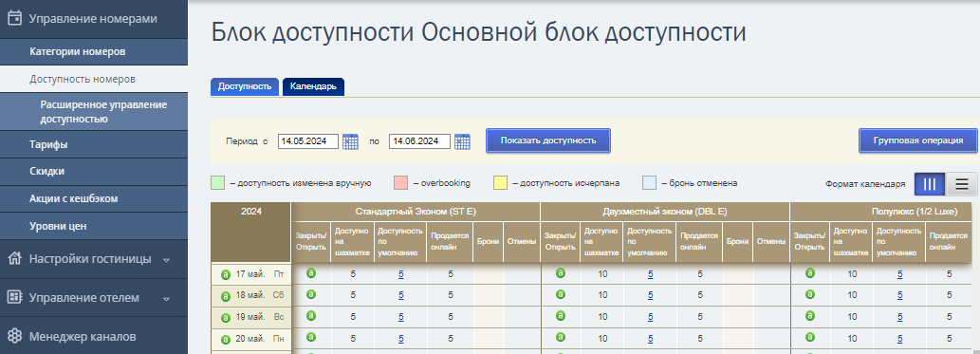Toggle Двухместный эконом close/open icon for 20 май
Screen dimensions: 980x354
point(561,337)
